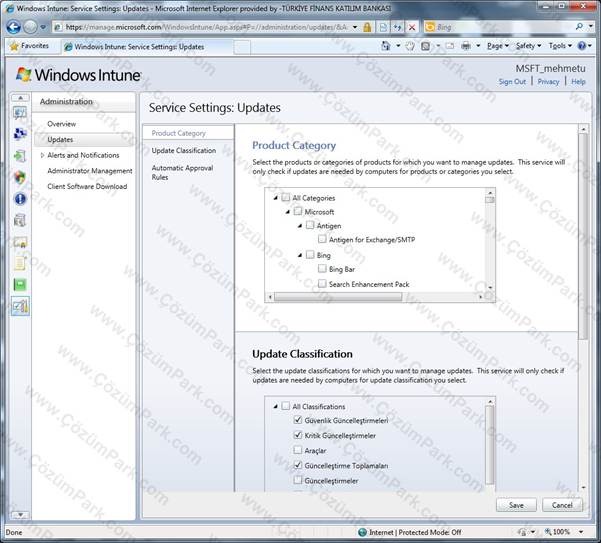
Task: Select Administrator Management in sidebar
Action: coord(90,171)
